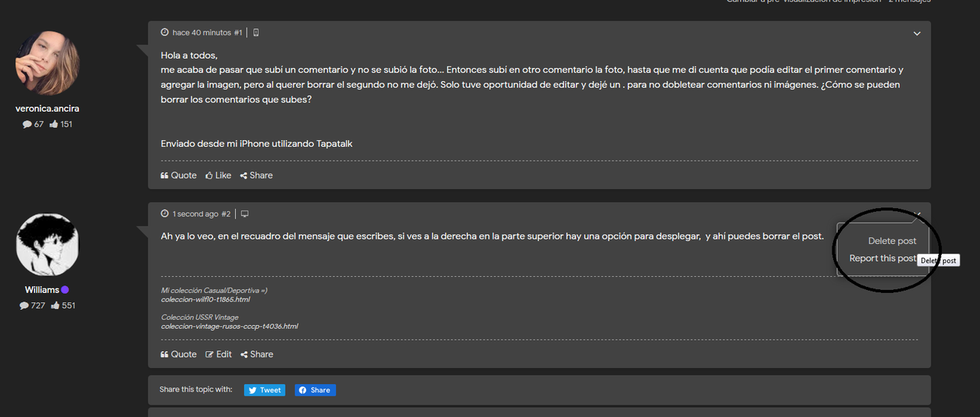Viewport: 980px width, 417px height.
Task: Choose "Delete post" from dropdown menu
Action: click(x=892, y=241)
